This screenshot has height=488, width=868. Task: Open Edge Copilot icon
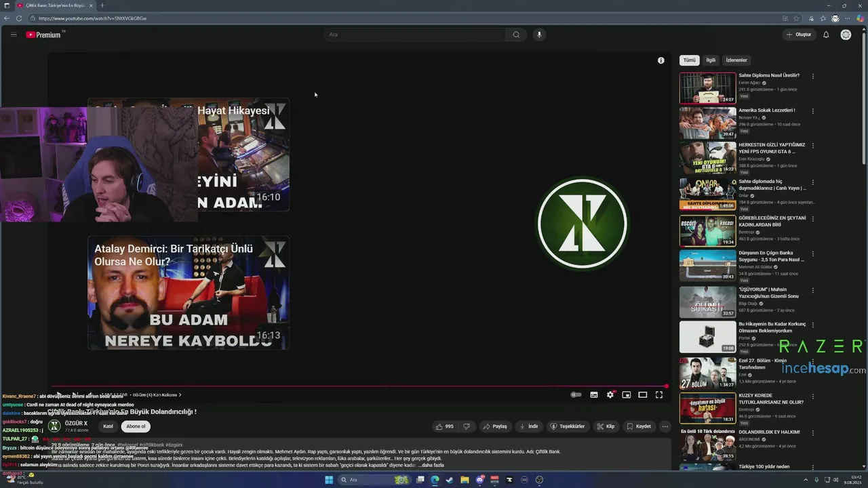click(860, 18)
